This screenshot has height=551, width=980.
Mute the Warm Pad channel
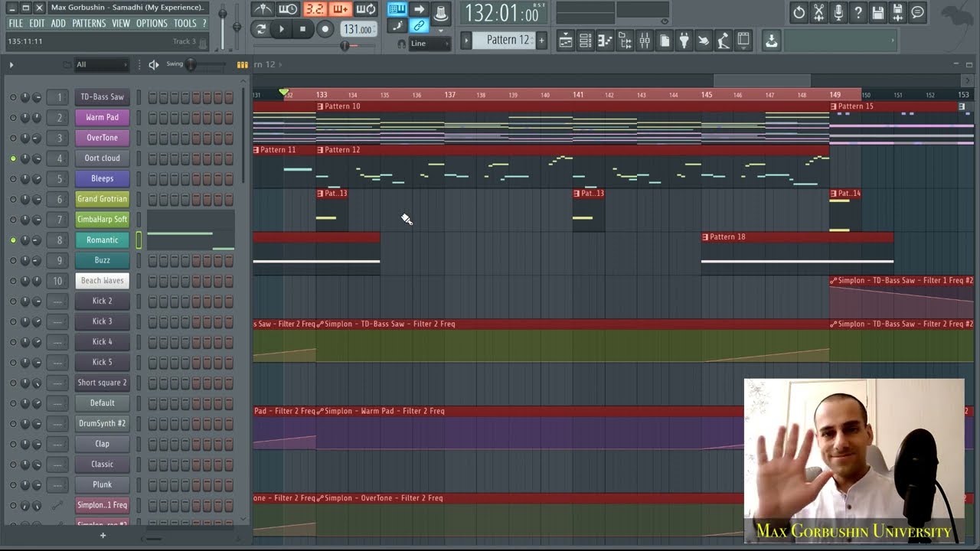[13, 118]
